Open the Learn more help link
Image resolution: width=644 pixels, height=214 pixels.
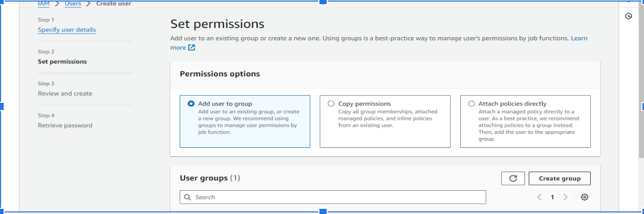pyautogui.click(x=579, y=38)
